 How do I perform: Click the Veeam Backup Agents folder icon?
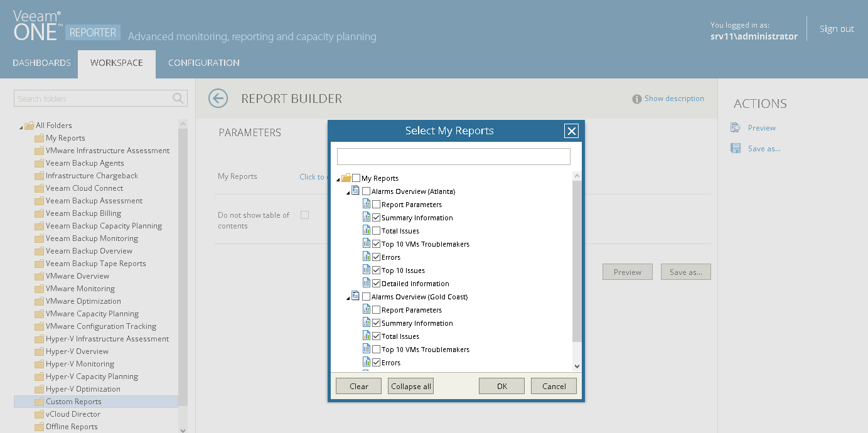click(40, 163)
